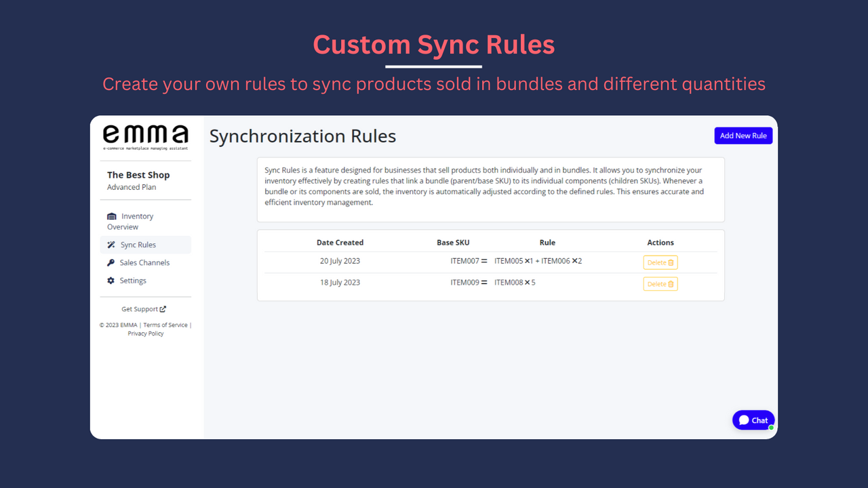The height and width of the screenshot is (488, 868).
Task: View the Terms of Service
Action: click(x=165, y=325)
